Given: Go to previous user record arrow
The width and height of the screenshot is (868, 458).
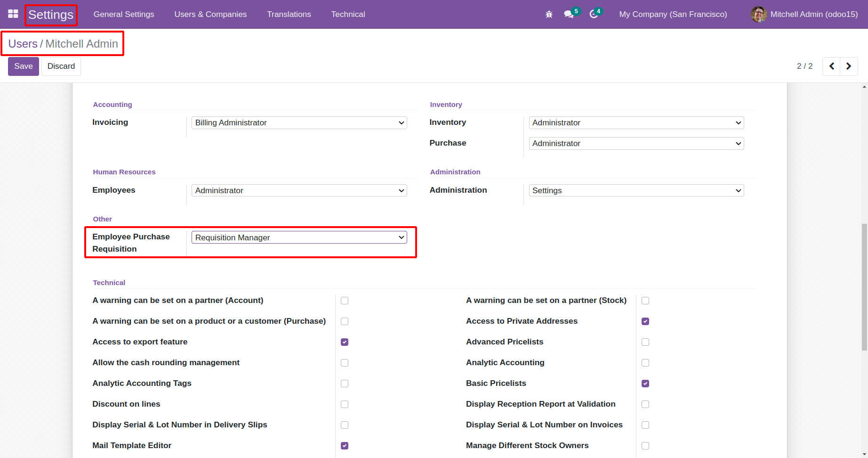Looking at the screenshot, I should click(x=831, y=66).
